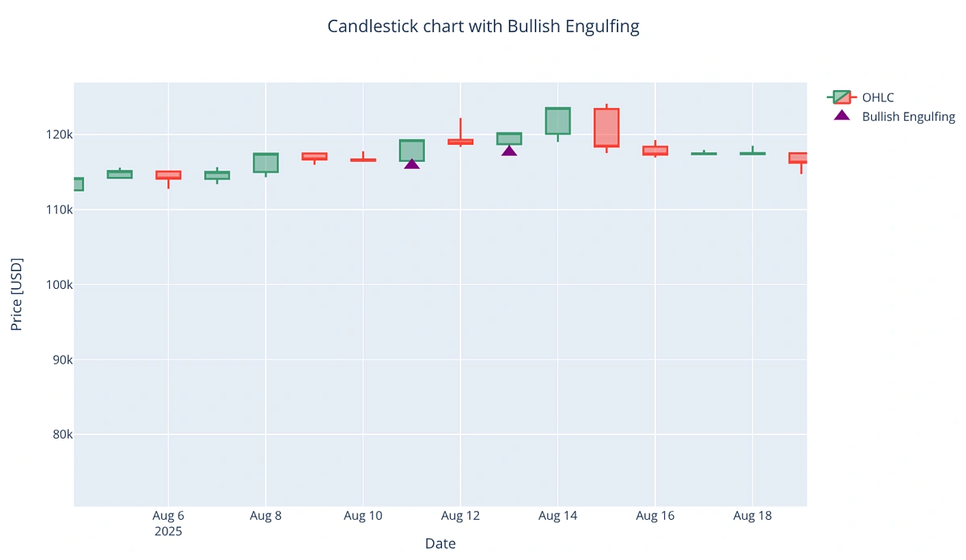Click the 'Date' x-axis title
966x560 pixels.
point(440,544)
